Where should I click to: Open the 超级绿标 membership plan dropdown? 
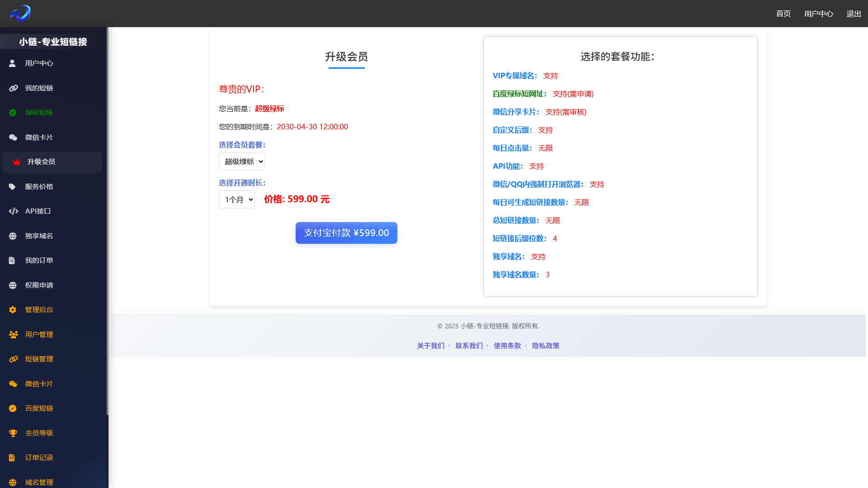[242, 161]
